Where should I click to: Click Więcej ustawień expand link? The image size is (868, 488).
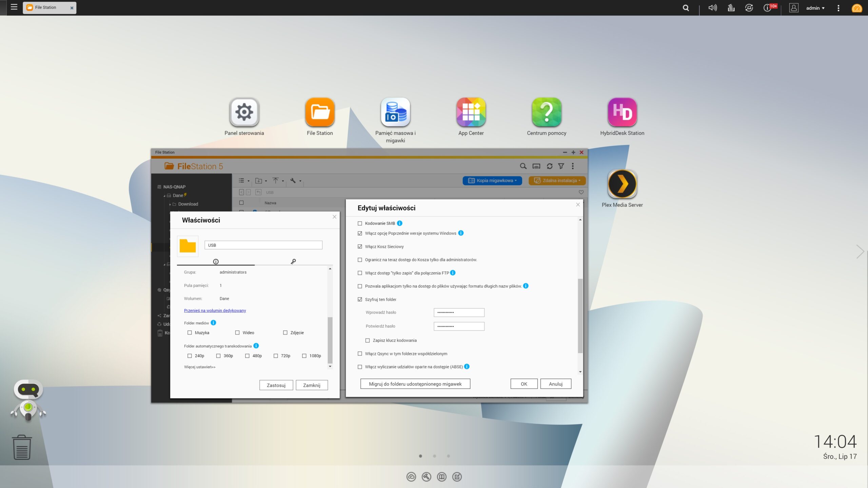click(199, 367)
